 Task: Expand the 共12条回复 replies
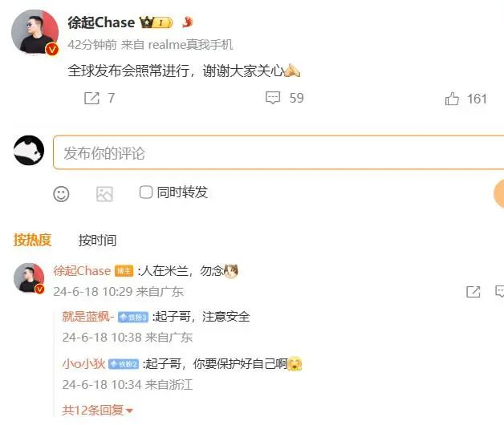[97, 411]
